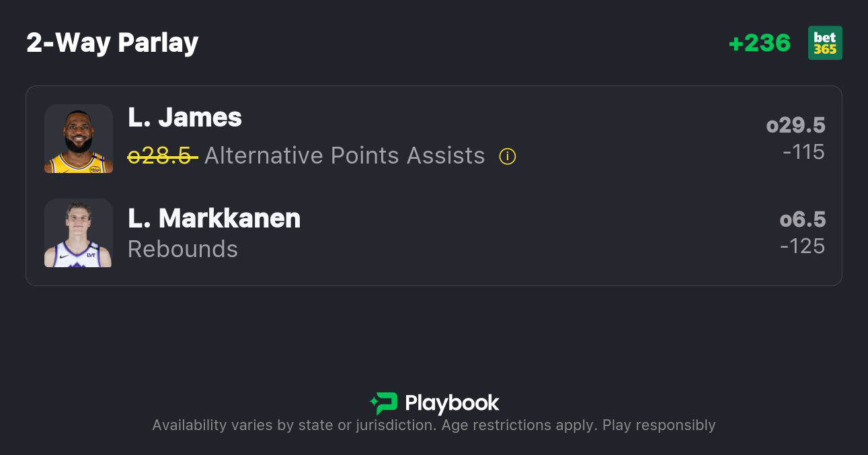This screenshot has width=868, height=455.
Task: Click the -115 odds value
Action: point(803,152)
